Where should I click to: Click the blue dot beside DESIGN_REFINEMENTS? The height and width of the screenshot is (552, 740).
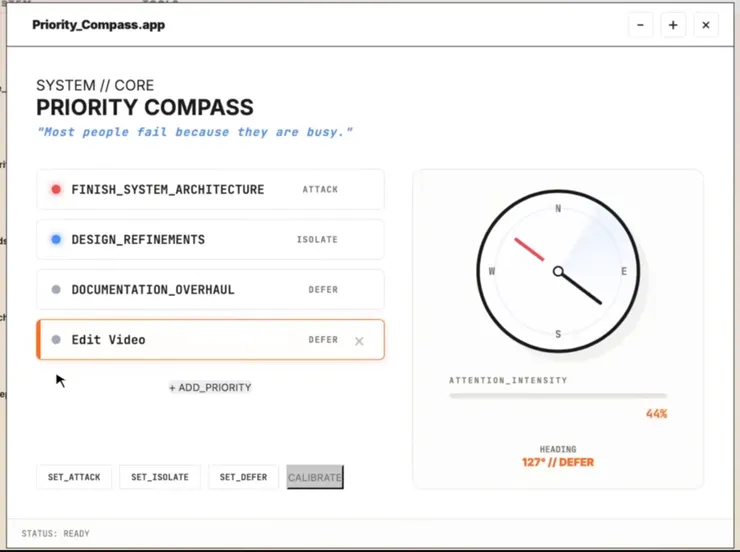click(56, 239)
